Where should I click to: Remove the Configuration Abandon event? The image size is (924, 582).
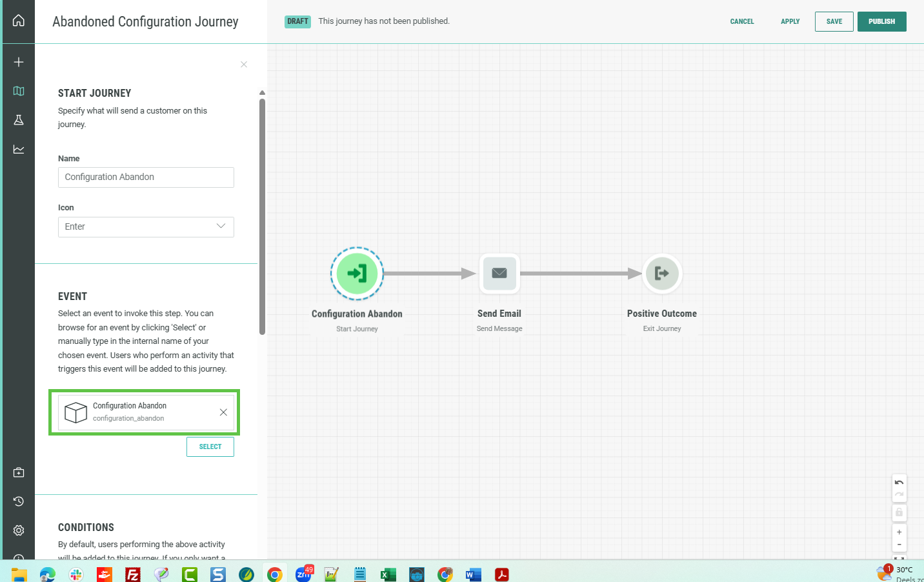coord(223,412)
